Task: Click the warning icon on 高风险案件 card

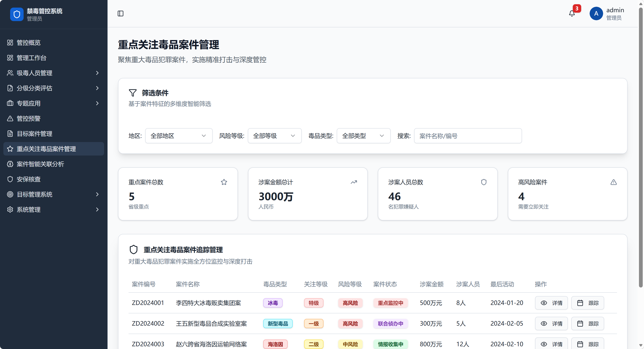Action: click(x=613, y=182)
